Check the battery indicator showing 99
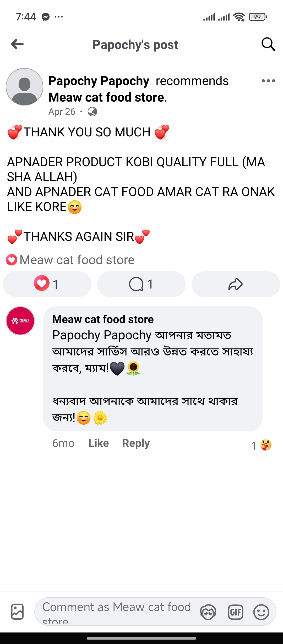 257,16
